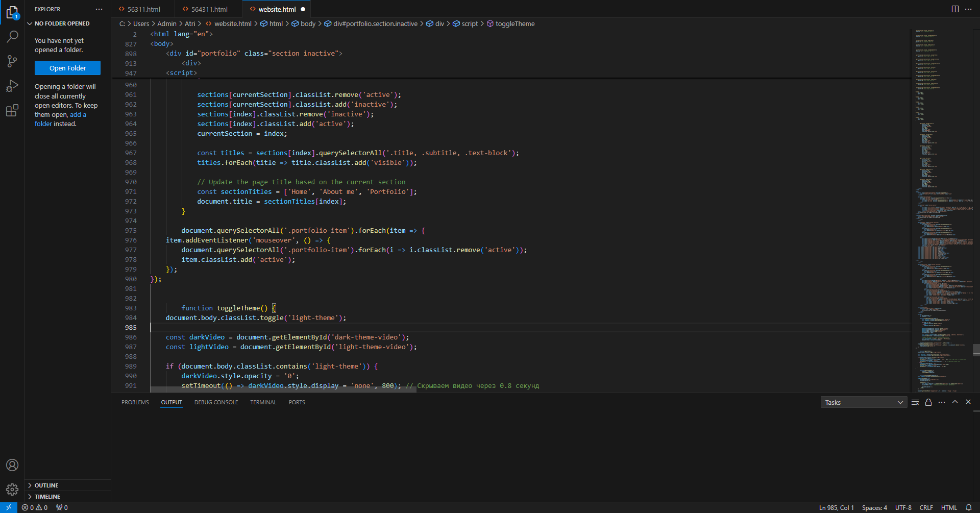This screenshot has width=980, height=513.
Task: Change language mode via HTML item
Action: (x=949, y=507)
